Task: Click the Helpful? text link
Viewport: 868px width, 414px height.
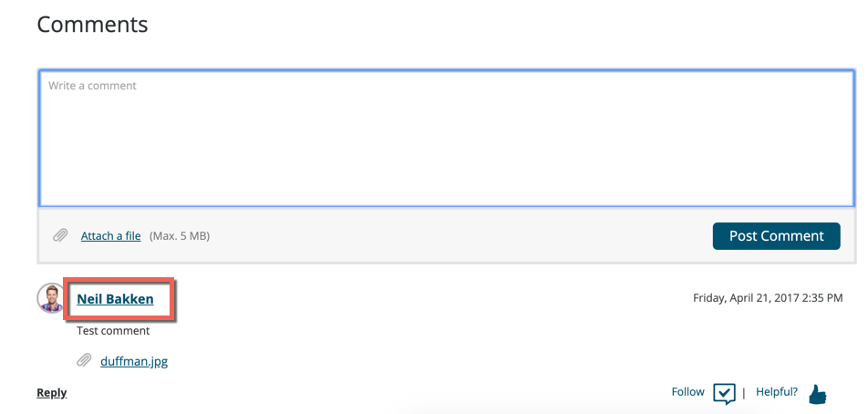Action: point(777,392)
